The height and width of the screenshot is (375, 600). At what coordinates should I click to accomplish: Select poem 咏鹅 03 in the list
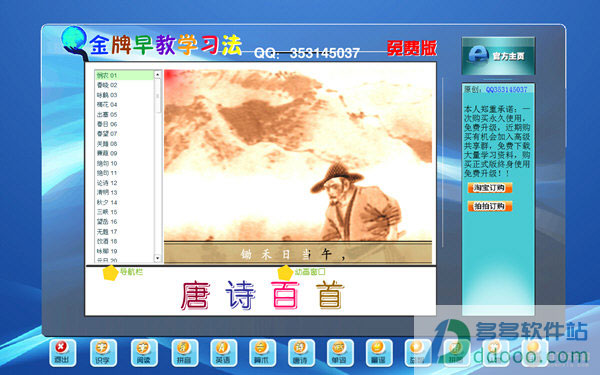pyautogui.click(x=124, y=95)
